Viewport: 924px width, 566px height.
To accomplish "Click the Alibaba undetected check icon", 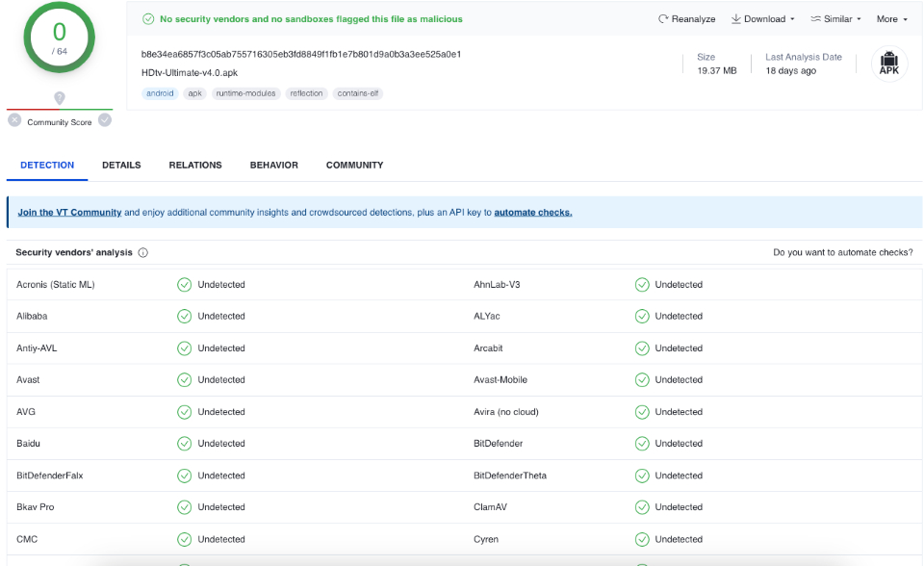I will tap(185, 317).
